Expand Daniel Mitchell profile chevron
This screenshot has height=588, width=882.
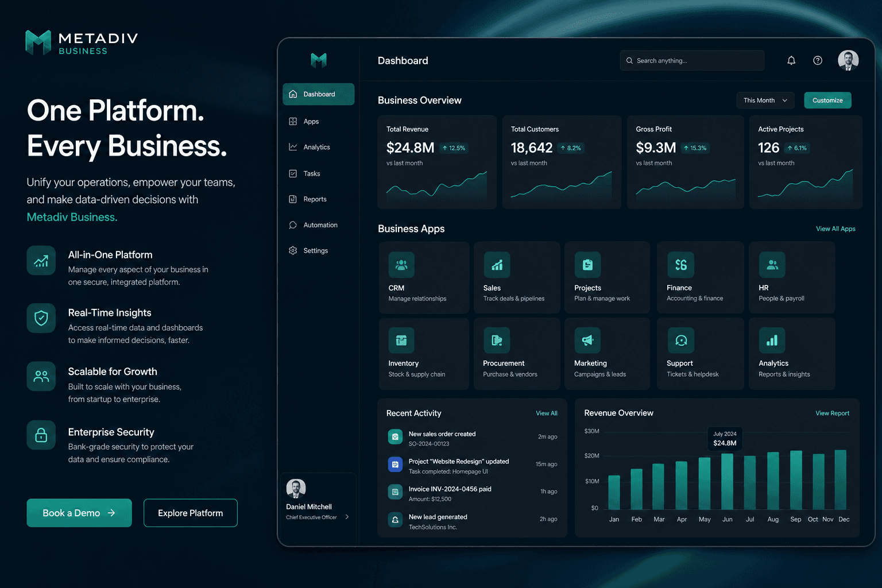(x=347, y=517)
